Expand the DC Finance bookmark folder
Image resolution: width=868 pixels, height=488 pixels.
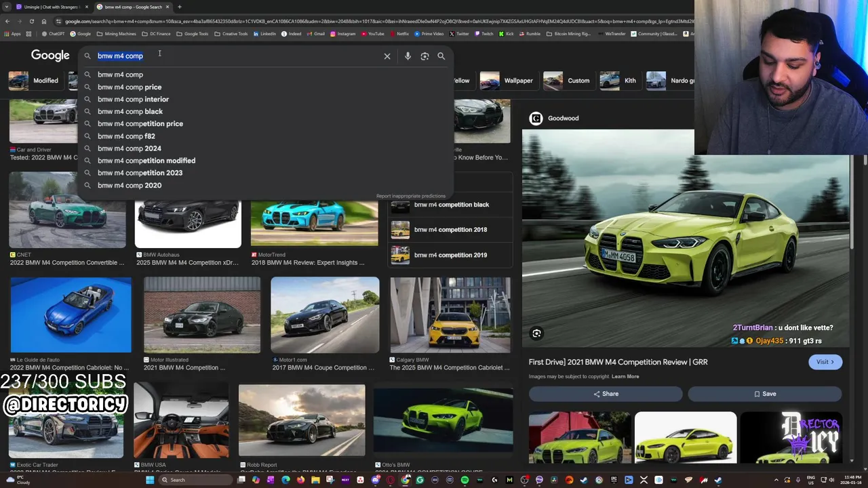157,34
